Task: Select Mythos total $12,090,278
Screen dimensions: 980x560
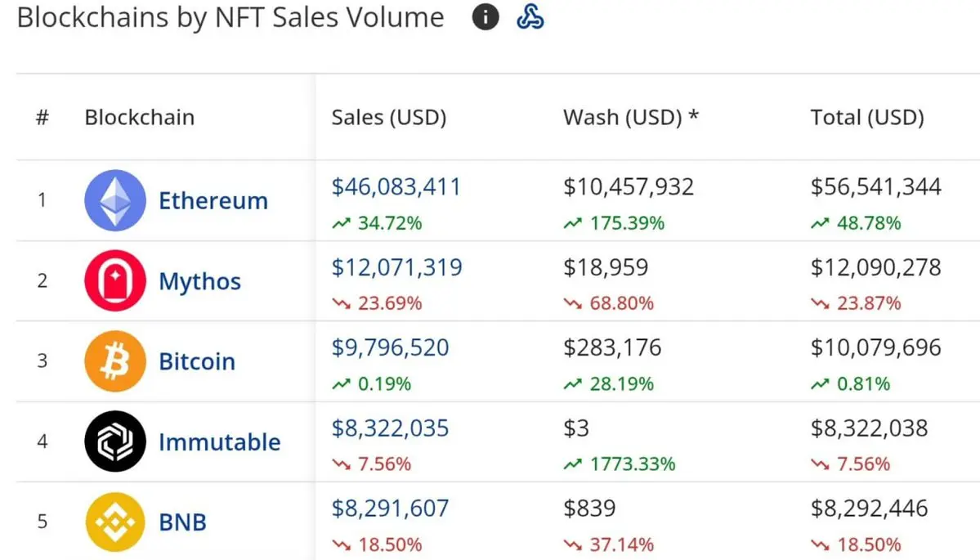Action: pyautogui.click(x=875, y=267)
